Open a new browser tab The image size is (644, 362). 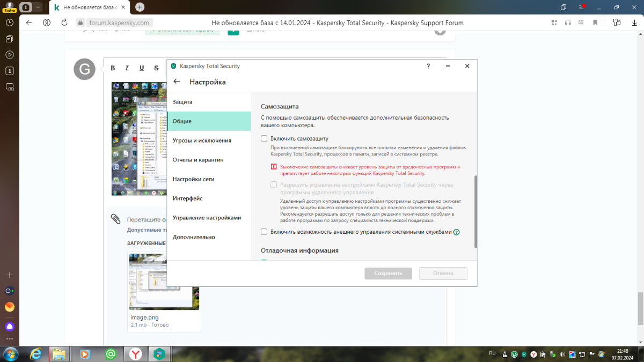(140, 7)
